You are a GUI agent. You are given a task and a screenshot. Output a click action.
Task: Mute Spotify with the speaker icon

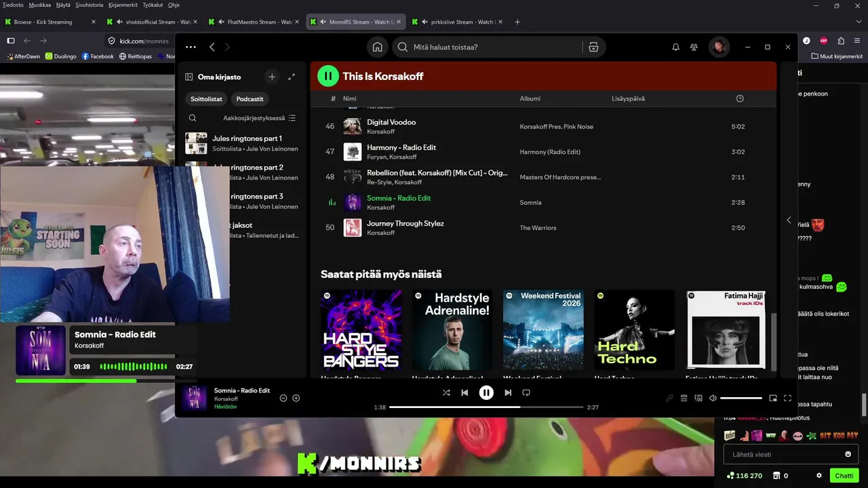tap(713, 398)
